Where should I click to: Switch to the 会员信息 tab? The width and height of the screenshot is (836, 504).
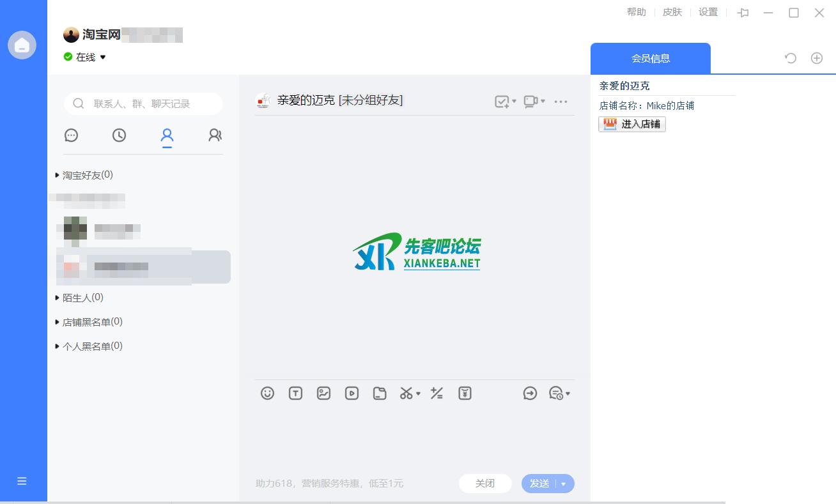650,58
